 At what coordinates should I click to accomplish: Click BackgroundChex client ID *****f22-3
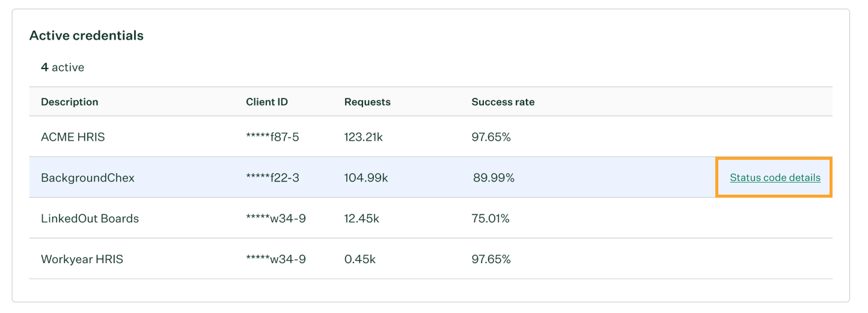272,178
